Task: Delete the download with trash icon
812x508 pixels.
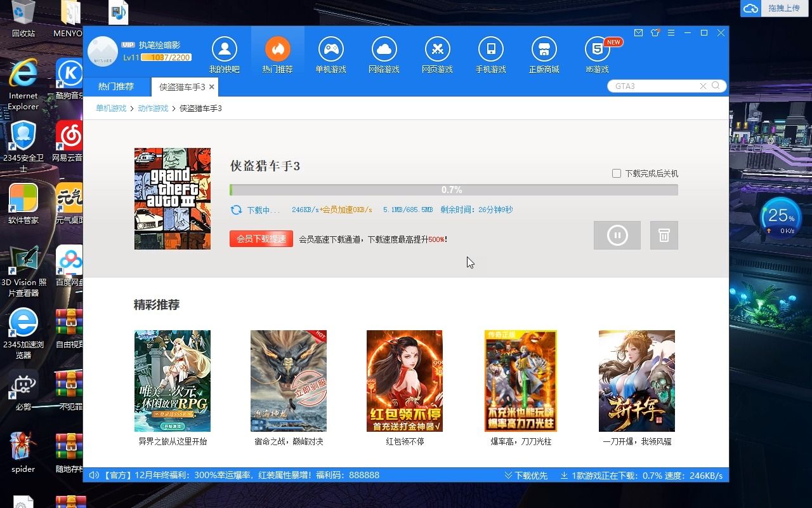Action: [x=664, y=236]
